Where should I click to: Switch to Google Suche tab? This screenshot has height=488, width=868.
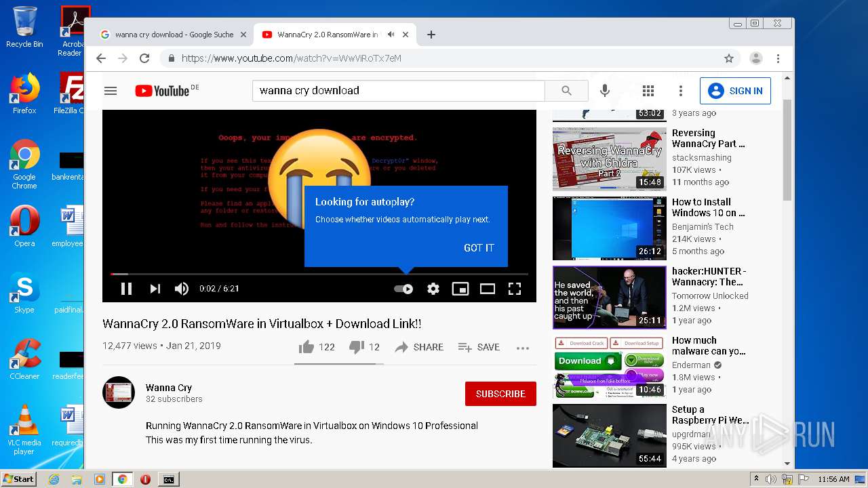coord(173,35)
